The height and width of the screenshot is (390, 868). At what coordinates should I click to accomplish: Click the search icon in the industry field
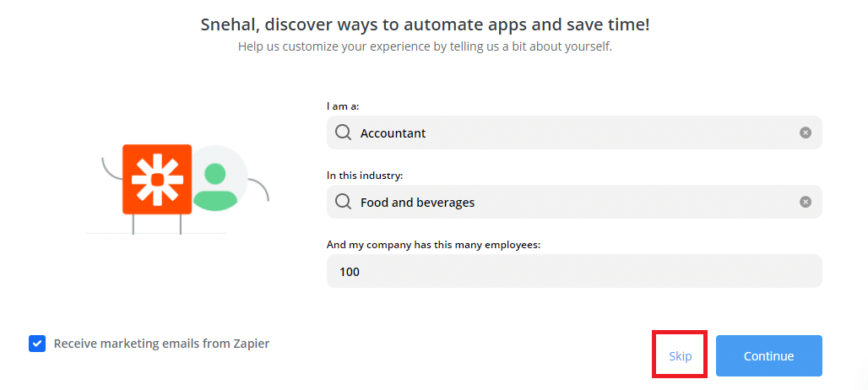[343, 202]
